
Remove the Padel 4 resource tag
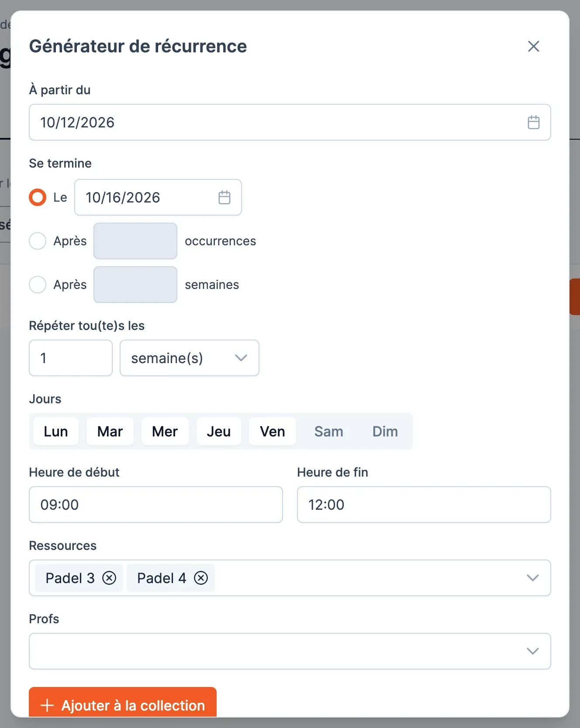(x=201, y=578)
